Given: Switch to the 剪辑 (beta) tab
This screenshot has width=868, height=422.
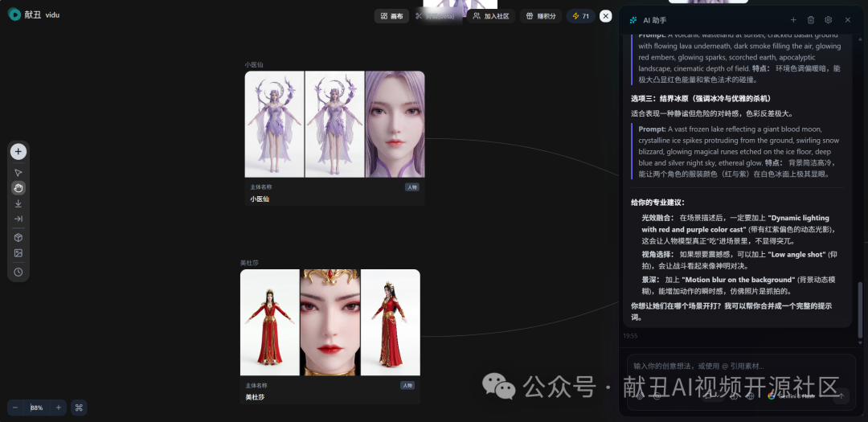Looking at the screenshot, I should click(x=435, y=16).
